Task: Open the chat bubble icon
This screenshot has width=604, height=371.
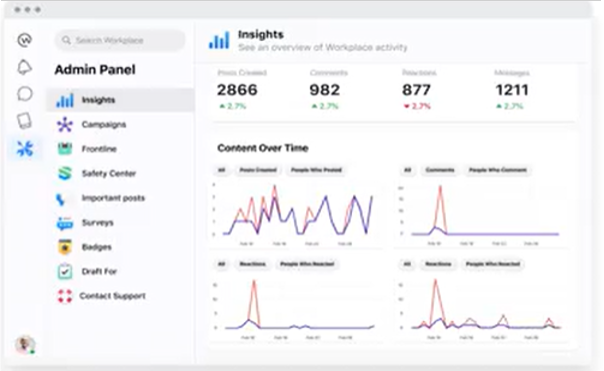Action: point(25,94)
